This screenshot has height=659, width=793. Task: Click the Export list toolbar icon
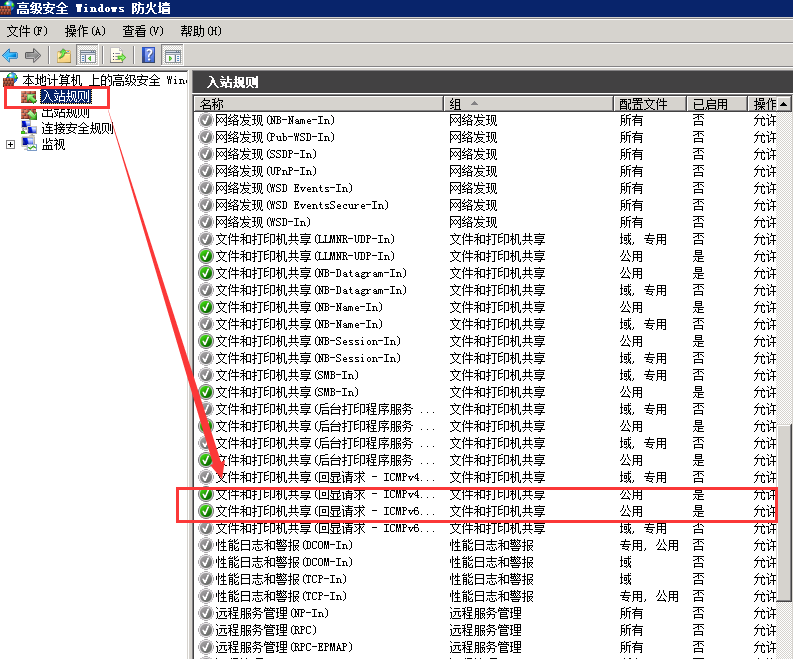[118, 55]
